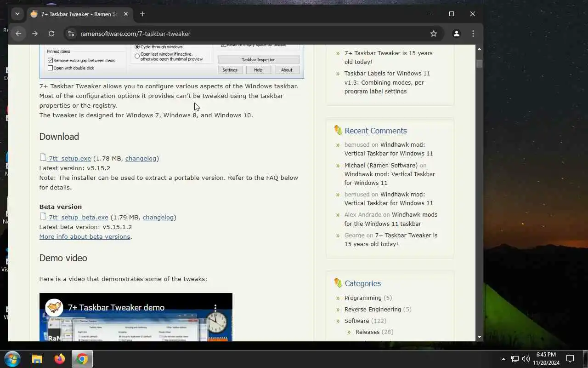Open the Releases subcategory
This screenshot has width=588, height=368.
[x=367, y=332]
